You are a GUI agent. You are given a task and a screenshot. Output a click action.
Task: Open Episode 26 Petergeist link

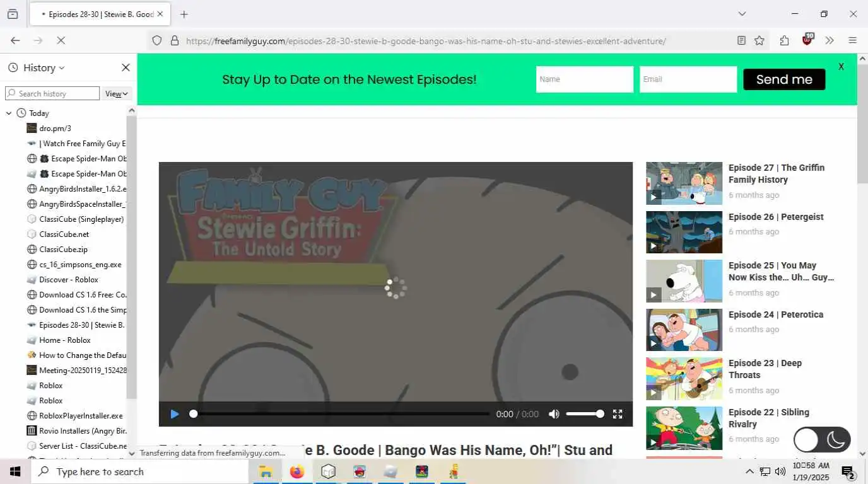776,217
